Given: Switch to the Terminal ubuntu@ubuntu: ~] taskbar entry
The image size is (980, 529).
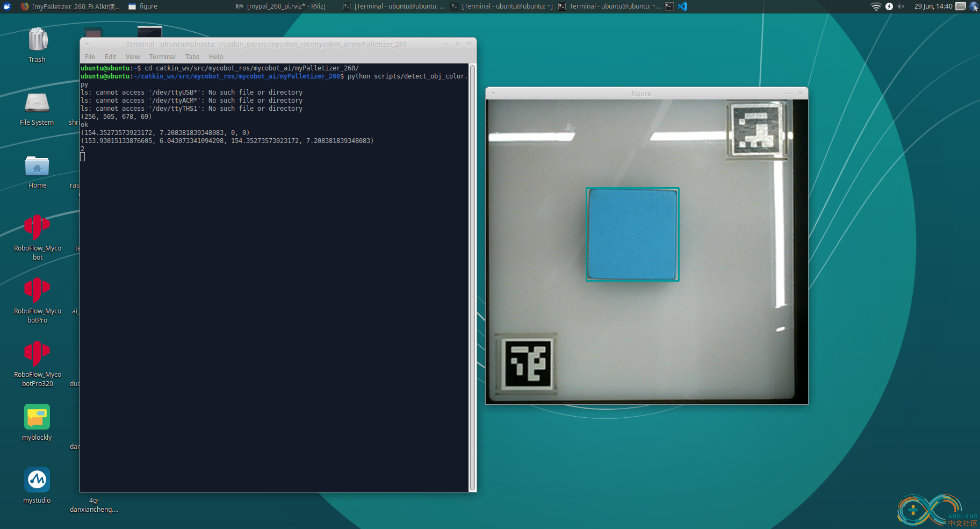Looking at the screenshot, I should tap(502, 6).
